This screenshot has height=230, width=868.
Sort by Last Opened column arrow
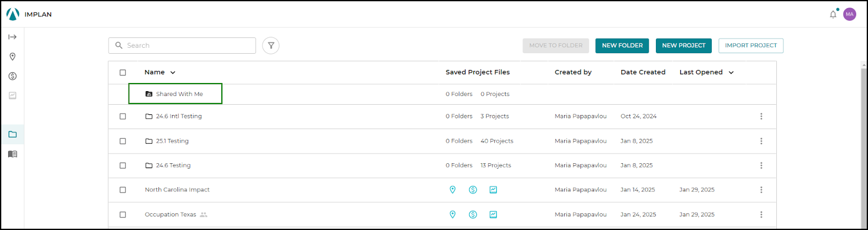coord(731,72)
